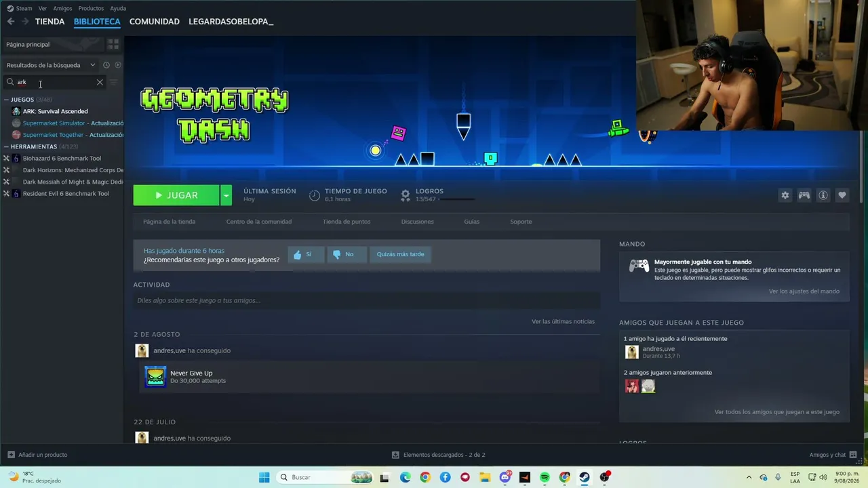
Task: Click the thumbs up Sí button
Action: [x=306, y=254]
